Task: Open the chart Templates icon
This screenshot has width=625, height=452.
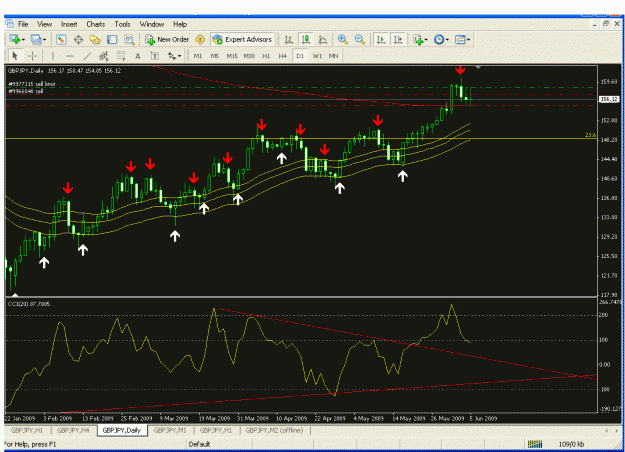Action: point(460,39)
